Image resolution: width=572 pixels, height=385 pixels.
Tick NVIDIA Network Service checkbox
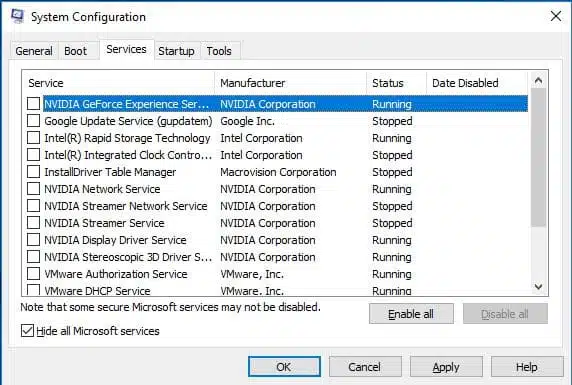(33, 189)
